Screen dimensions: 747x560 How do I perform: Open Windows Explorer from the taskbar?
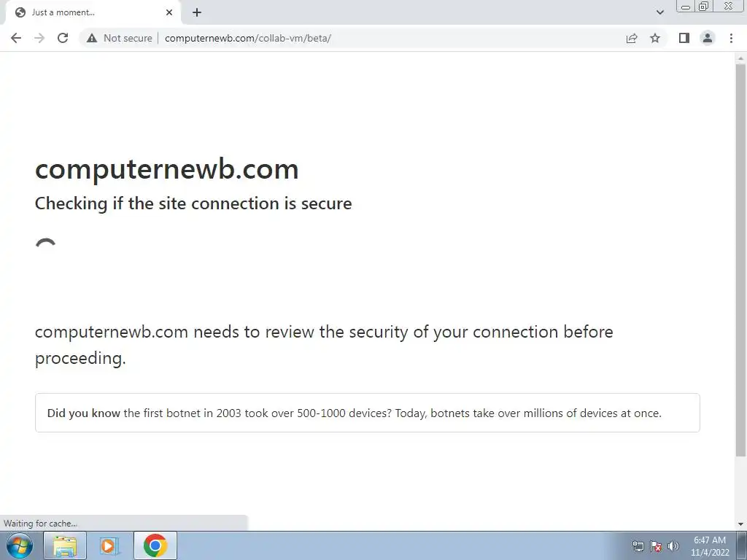(65, 545)
